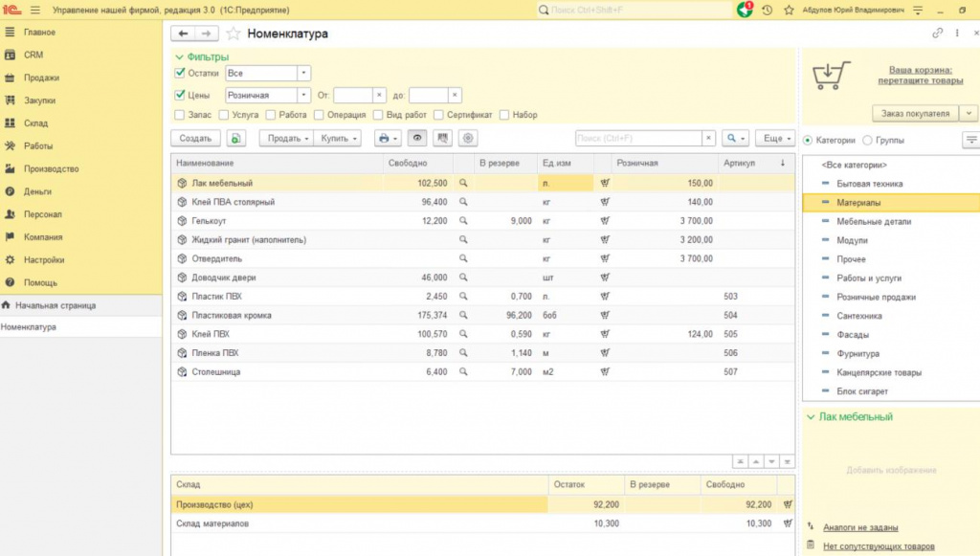This screenshot has width=980, height=556.
Task: Open notifications bell with red badge
Action: 745,10
